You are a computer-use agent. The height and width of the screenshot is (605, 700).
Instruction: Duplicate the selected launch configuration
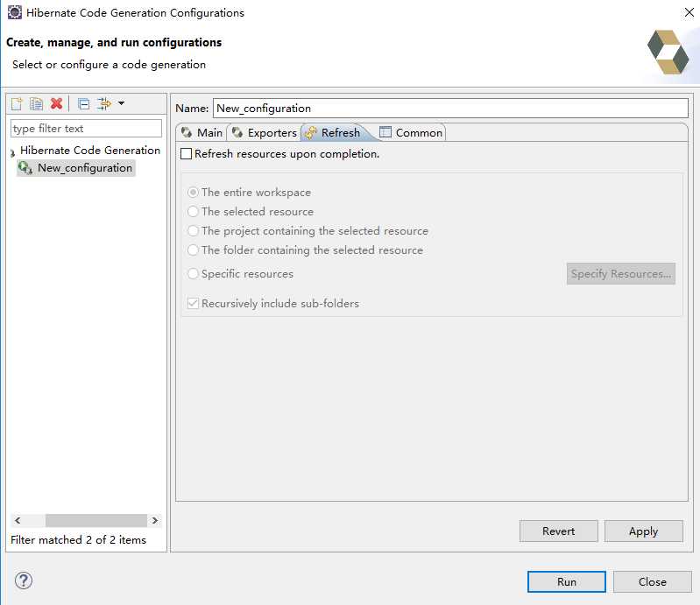[36, 103]
